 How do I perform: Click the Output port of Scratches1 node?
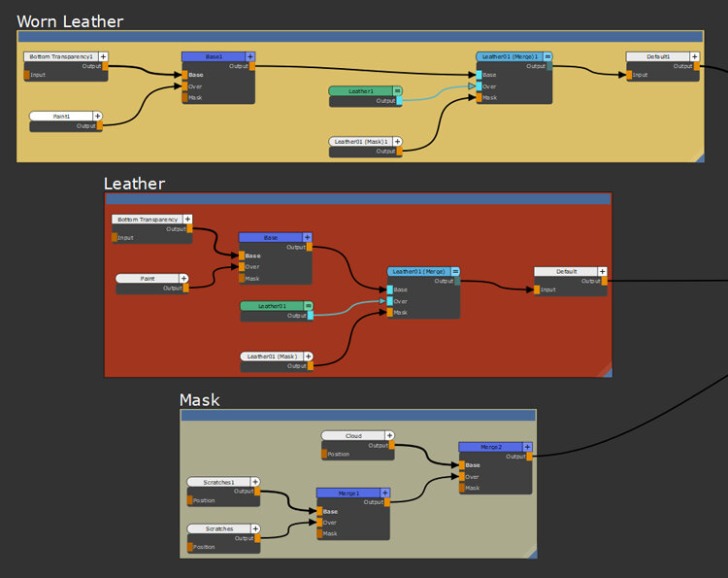[x=258, y=492]
